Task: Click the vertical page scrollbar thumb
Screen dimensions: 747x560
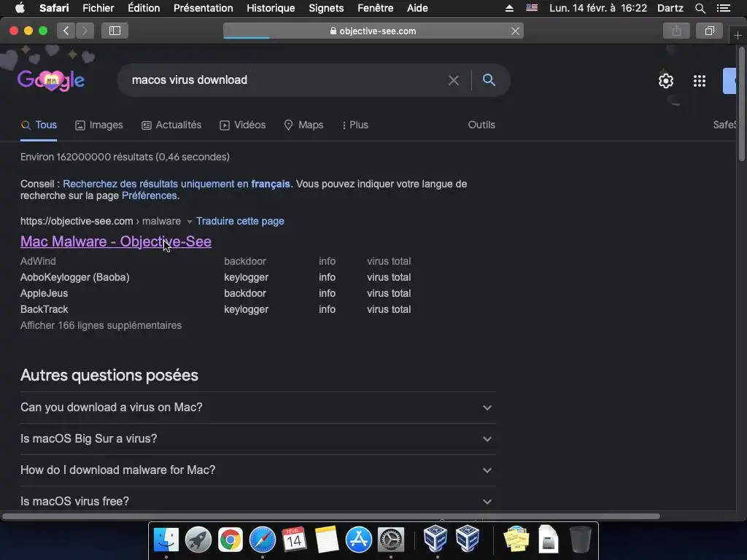Action: 742,104
